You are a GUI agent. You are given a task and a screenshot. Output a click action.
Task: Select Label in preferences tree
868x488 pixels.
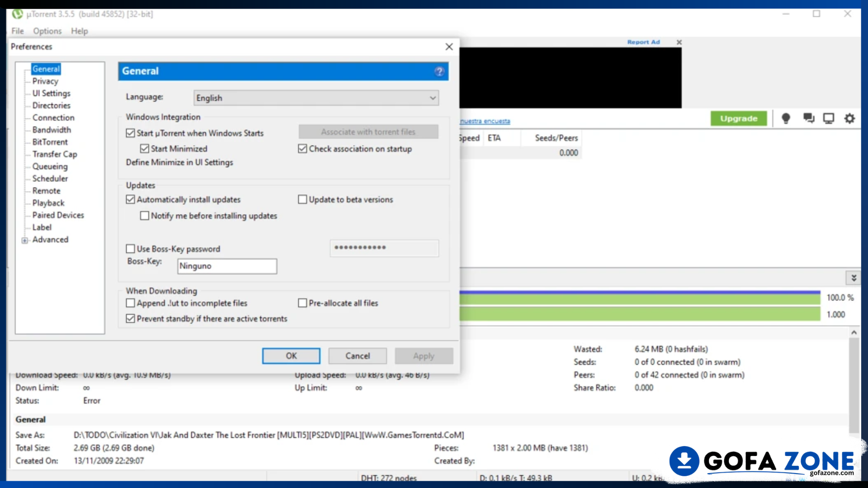coord(42,227)
